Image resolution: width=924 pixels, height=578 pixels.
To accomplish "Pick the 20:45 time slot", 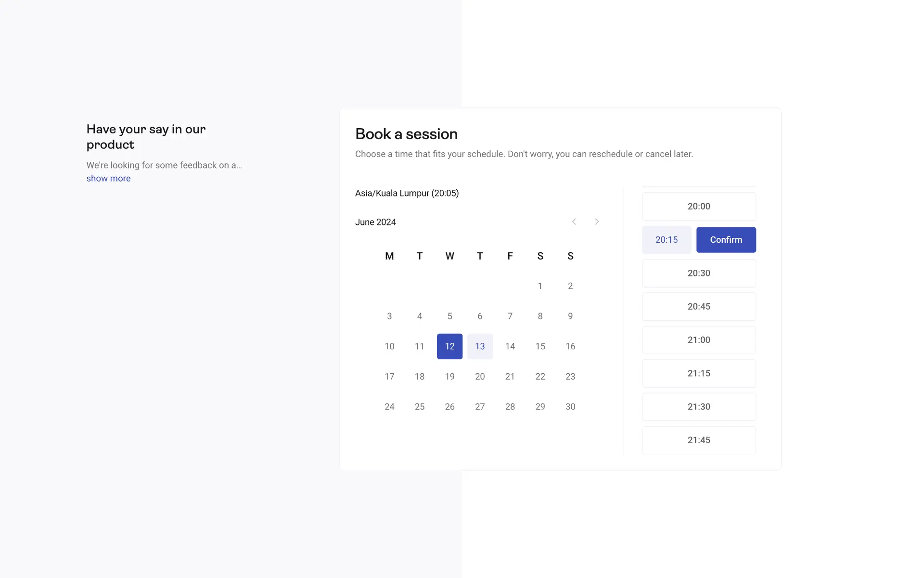I will pyautogui.click(x=699, y=306).
